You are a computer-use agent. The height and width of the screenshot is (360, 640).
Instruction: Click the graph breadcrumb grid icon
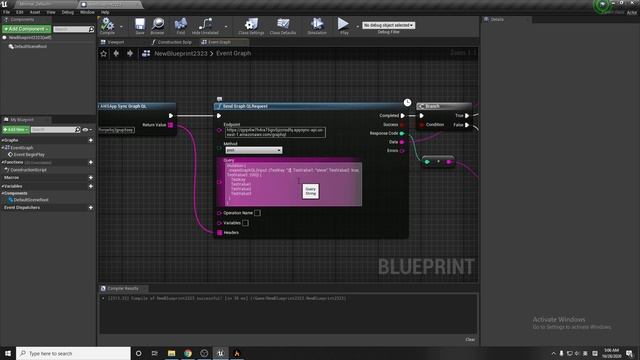[x=146, y=53]
